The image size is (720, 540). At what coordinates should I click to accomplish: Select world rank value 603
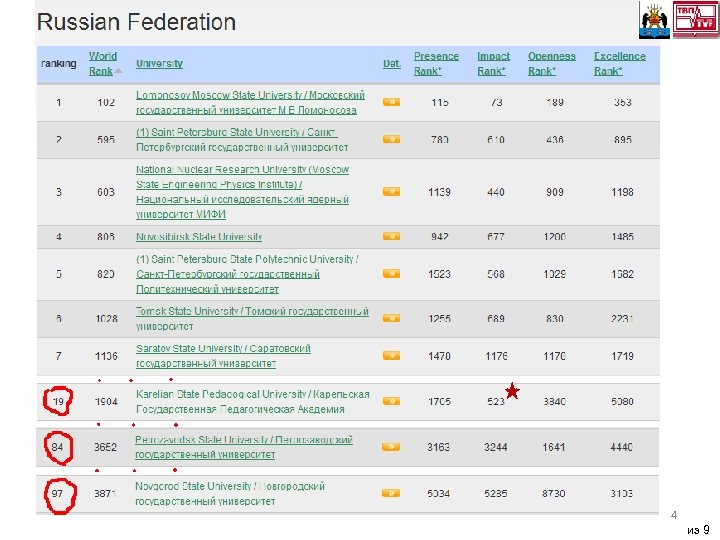coord(106,192)
